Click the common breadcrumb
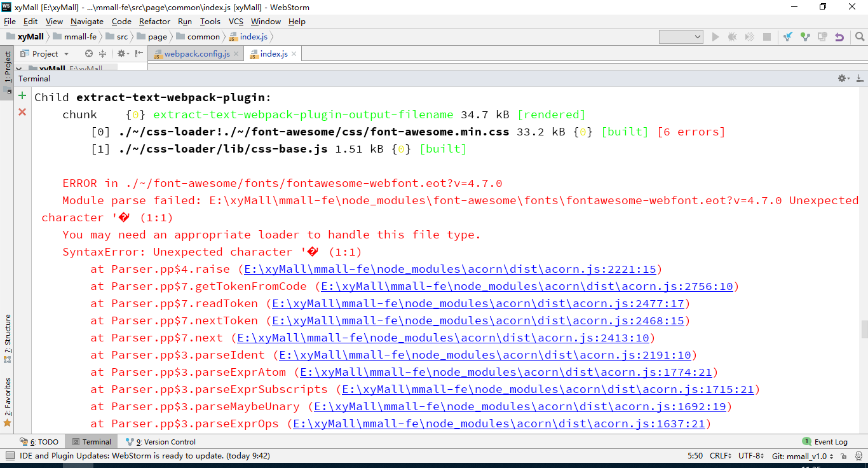This screenshot has height=468, width=868. 198,37
